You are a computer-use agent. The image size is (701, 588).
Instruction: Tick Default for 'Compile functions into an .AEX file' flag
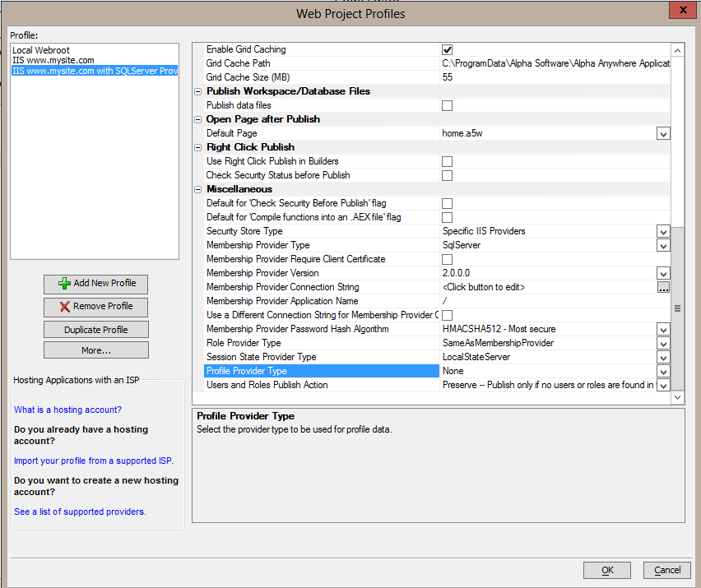tap(447, 217)
